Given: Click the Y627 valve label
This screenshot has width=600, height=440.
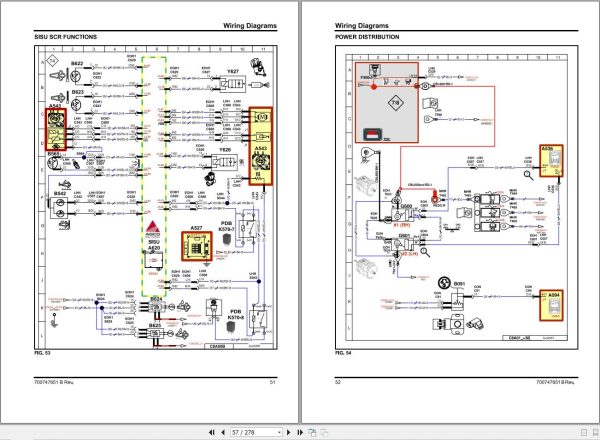Looking at the screenshot, I should coord(233,72).
